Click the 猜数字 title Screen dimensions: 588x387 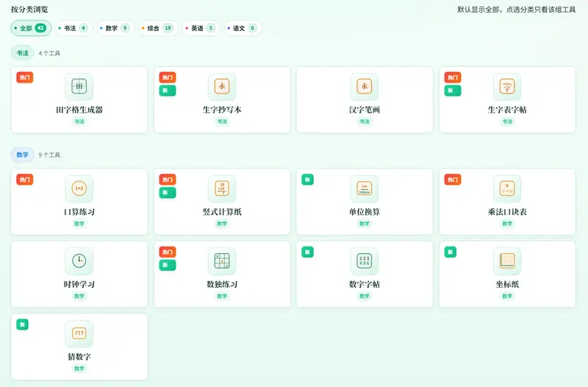click(x=79, y=357)
